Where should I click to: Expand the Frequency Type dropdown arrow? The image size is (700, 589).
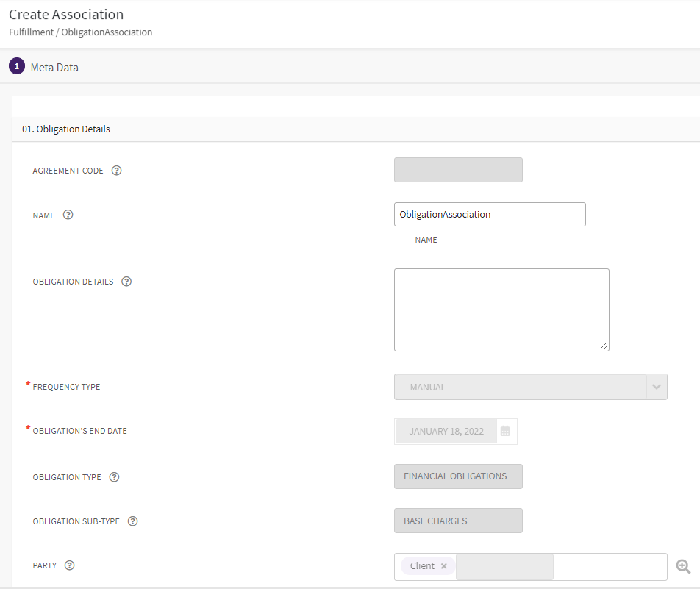click(656, 387)
